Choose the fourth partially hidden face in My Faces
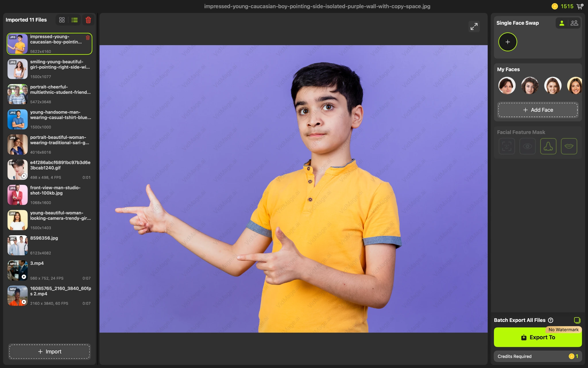This screenshot has height=368, width=588. (x=575, y=85)
